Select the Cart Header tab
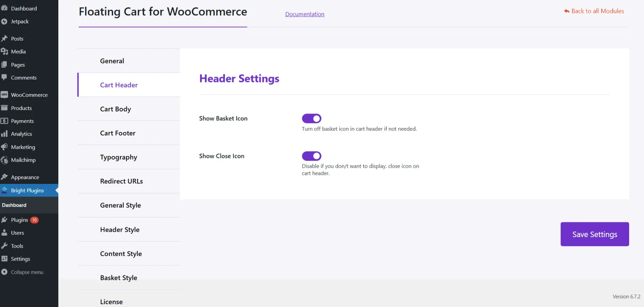644x307 pixels. (x=129, y=85)
